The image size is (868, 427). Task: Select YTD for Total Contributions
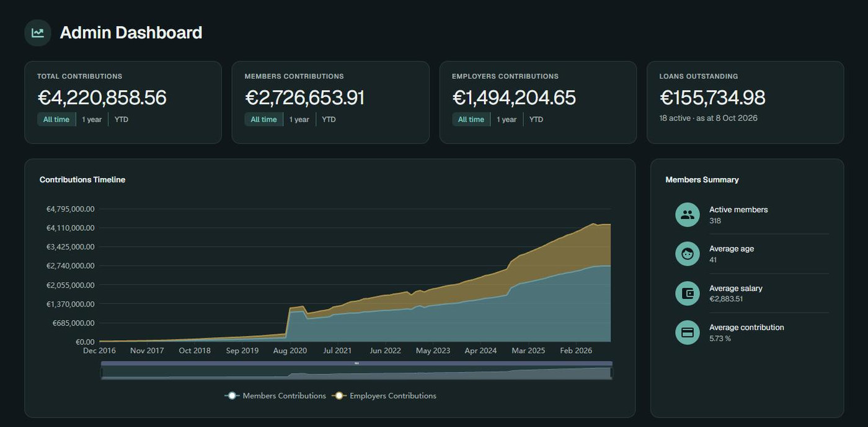[122, 119]
